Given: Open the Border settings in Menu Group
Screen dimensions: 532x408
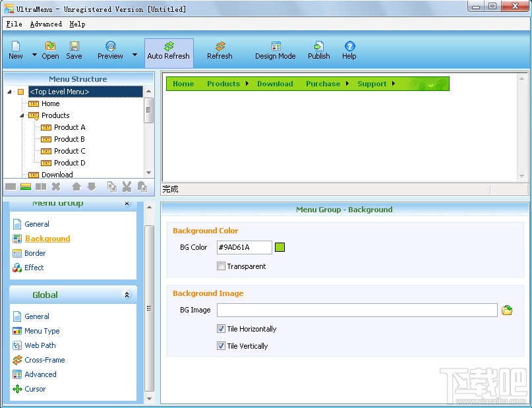Looking at the screenshot, I should pos(34,253).
